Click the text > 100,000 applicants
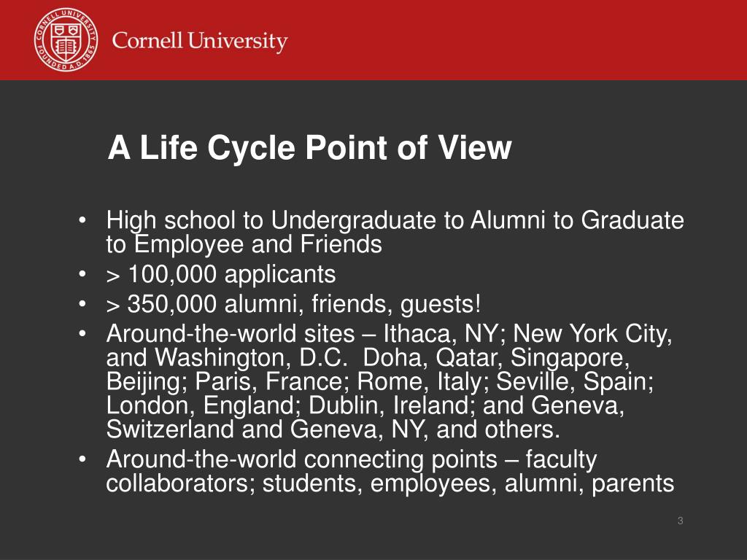Viewport: 747px width, 560px height. [x=221, y=275]
